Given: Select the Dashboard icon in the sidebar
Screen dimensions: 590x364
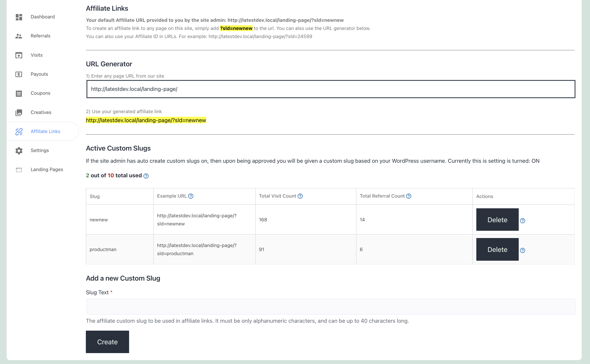Looking at the screenshot, I should coord(19,17).
